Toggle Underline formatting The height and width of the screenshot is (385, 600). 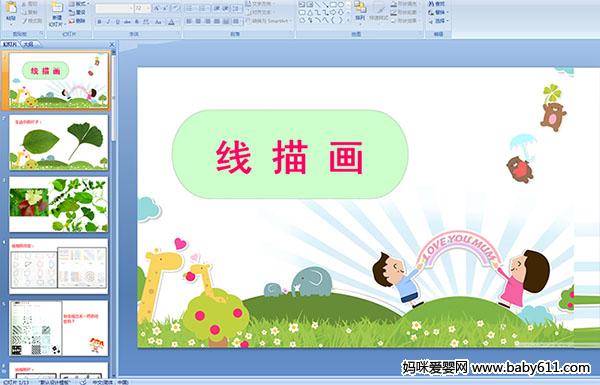point(117,22)
